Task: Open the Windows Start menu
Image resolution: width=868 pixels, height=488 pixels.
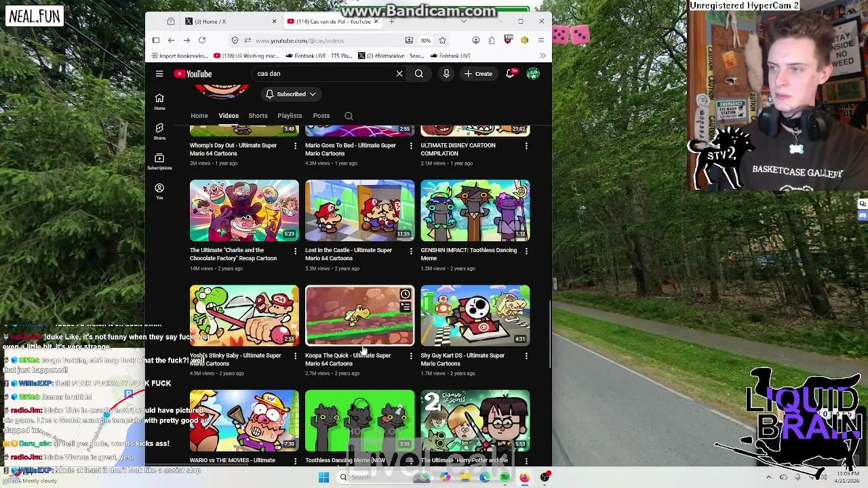Action: [323, 477]
